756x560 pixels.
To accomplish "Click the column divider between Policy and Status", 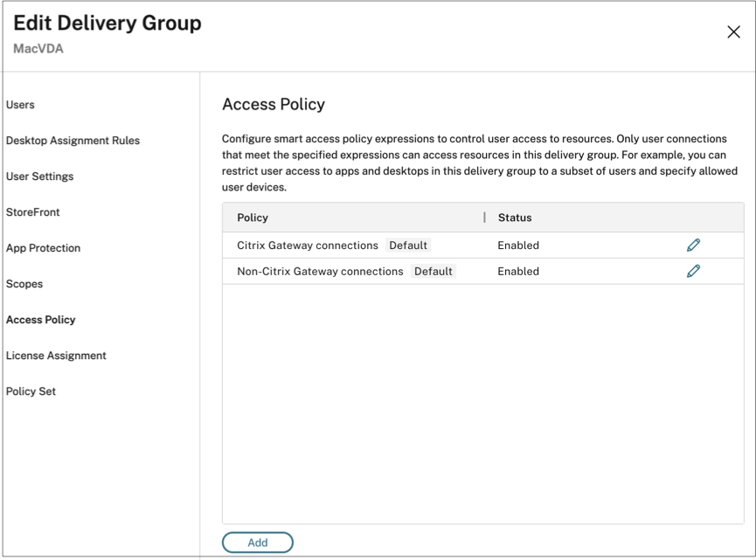I will [484, 218].
